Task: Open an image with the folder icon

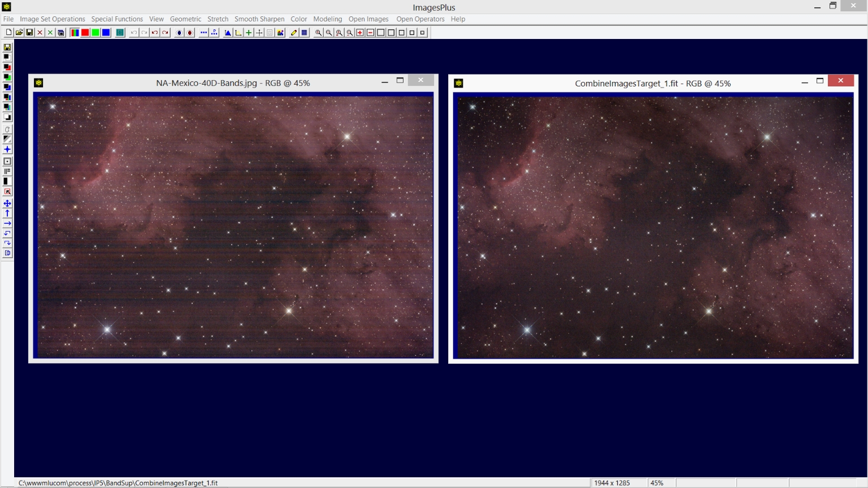Action: tap(19, 33)
